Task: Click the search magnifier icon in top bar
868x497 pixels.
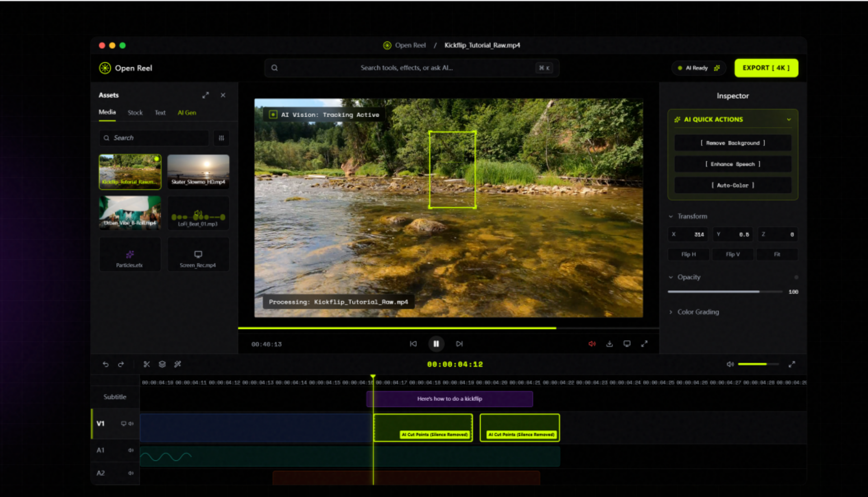Action: pyautogui.click(x=275, y=68)
